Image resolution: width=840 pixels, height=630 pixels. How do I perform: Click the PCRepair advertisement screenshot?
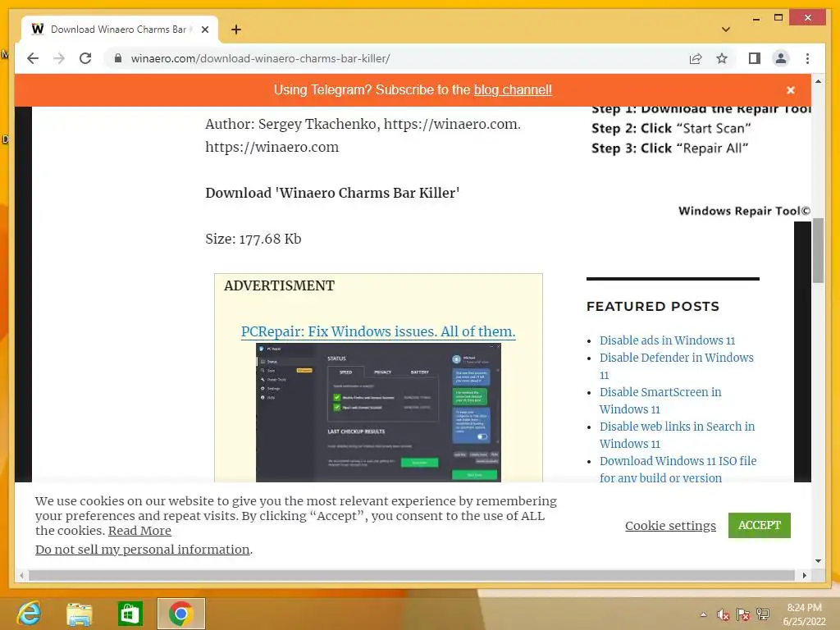378,413
